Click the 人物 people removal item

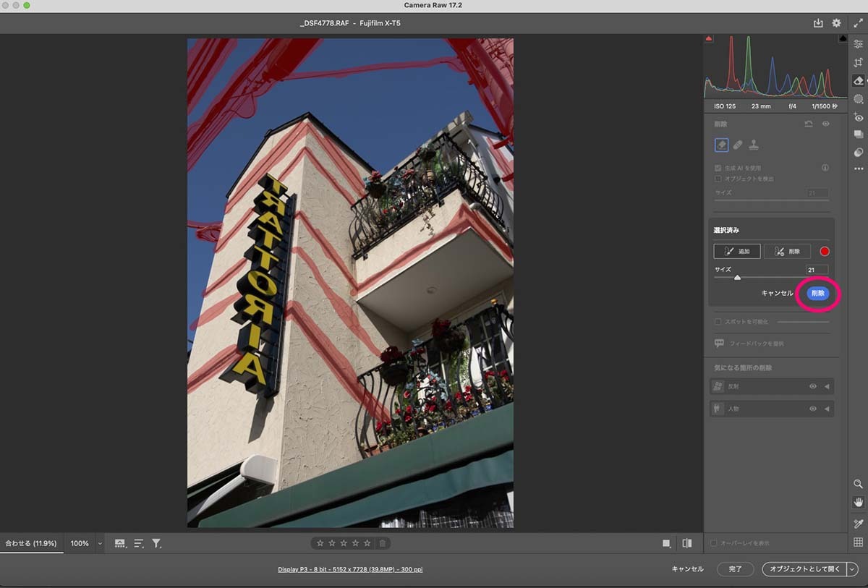coord(772,409)
